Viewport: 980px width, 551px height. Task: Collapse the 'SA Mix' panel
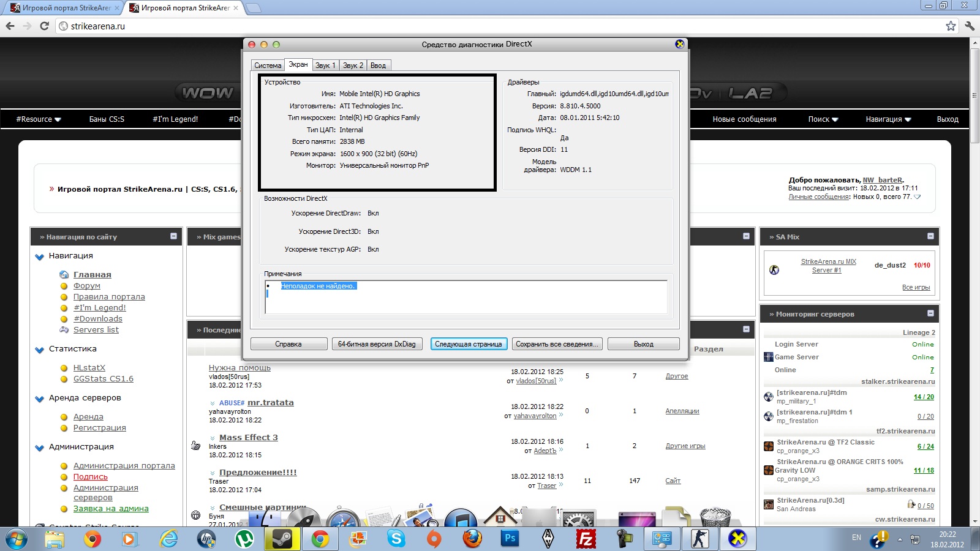930,236
